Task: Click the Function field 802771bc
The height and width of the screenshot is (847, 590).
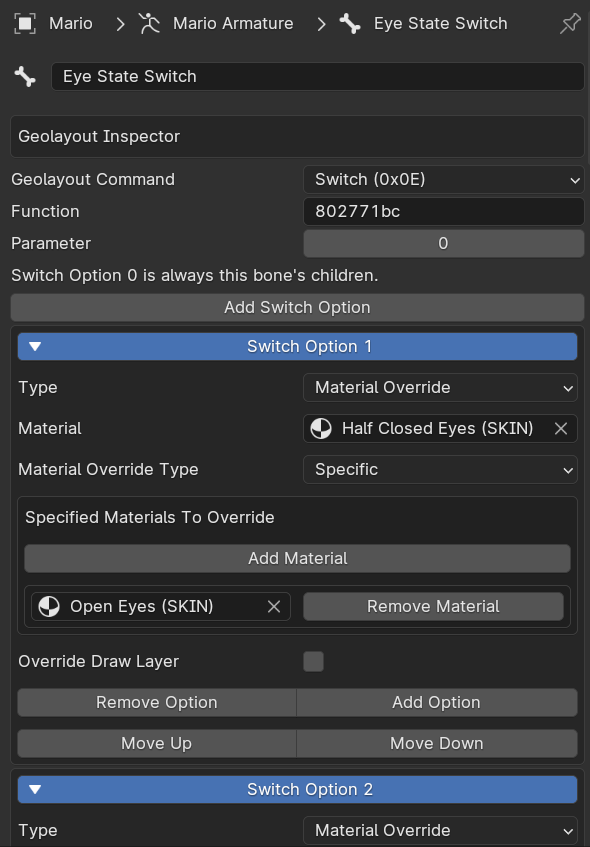Action: pos(444,211)
